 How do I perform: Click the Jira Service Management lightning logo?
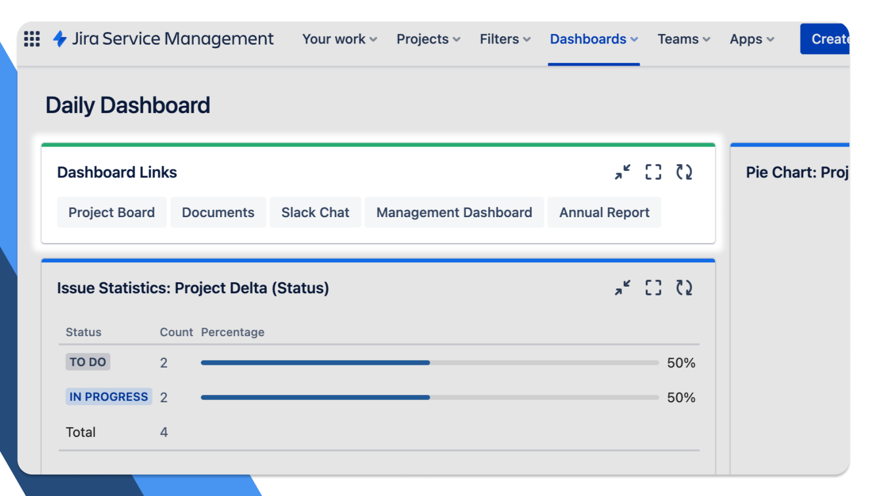click(x=60, y=39)
